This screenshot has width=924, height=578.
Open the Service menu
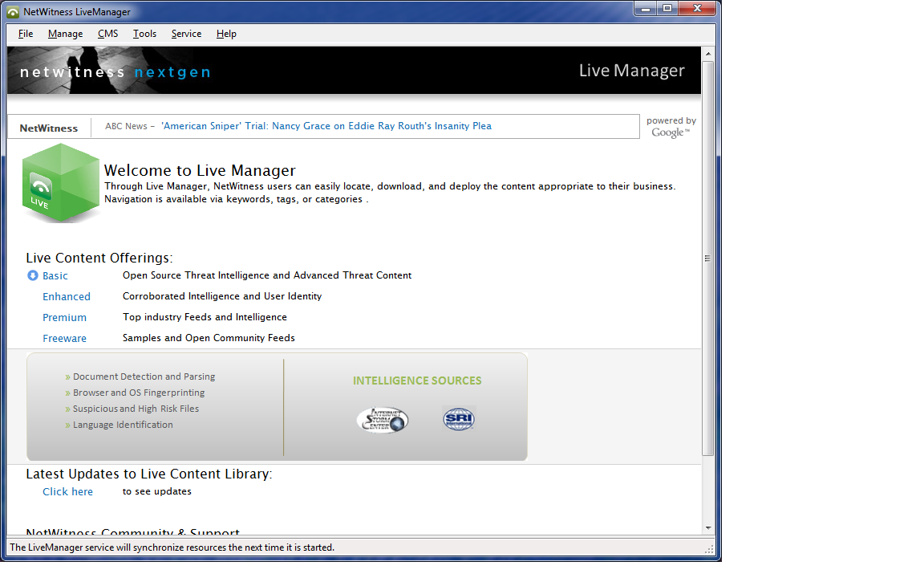point(186,34)
